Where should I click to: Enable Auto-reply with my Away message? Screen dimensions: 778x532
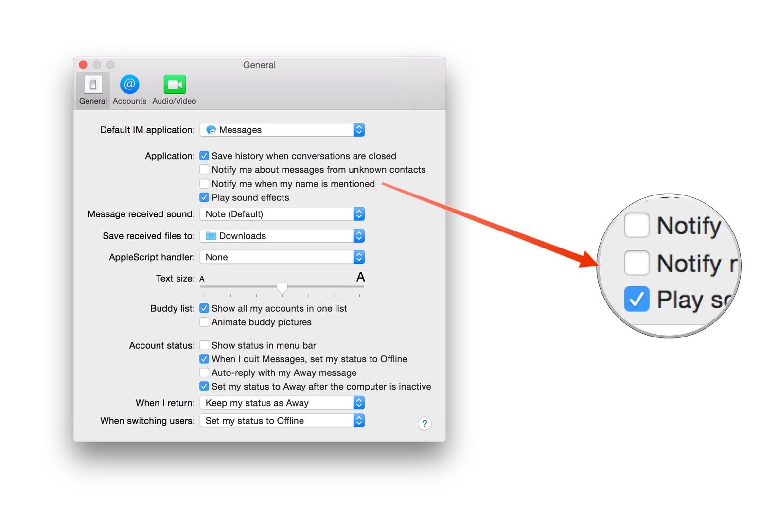coord(204,373)
